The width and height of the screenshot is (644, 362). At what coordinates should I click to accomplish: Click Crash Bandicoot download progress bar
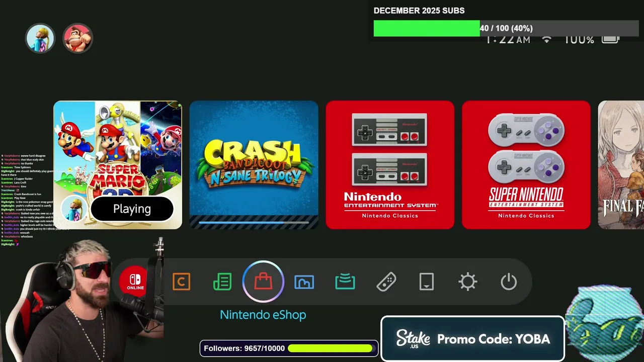(x=254, y=222)
